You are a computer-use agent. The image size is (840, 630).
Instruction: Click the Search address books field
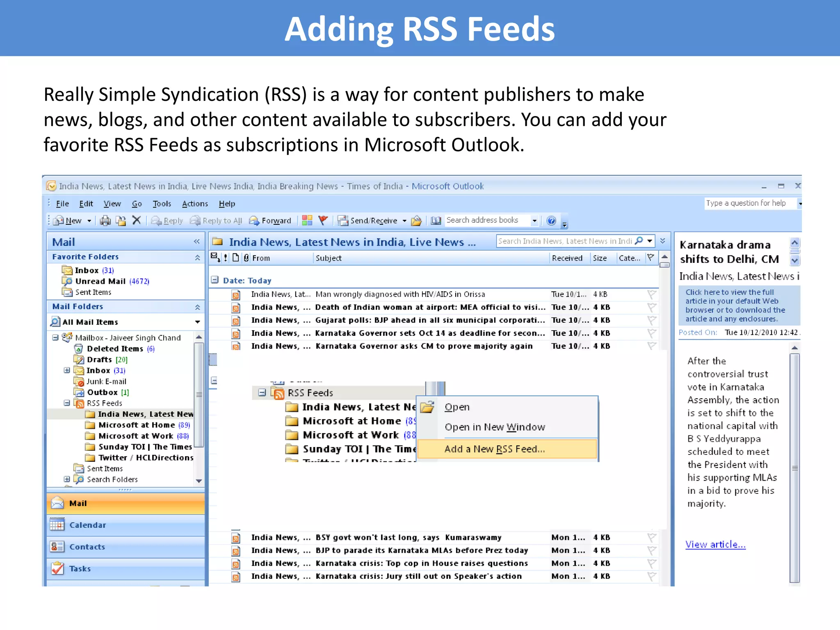(488, 220)
